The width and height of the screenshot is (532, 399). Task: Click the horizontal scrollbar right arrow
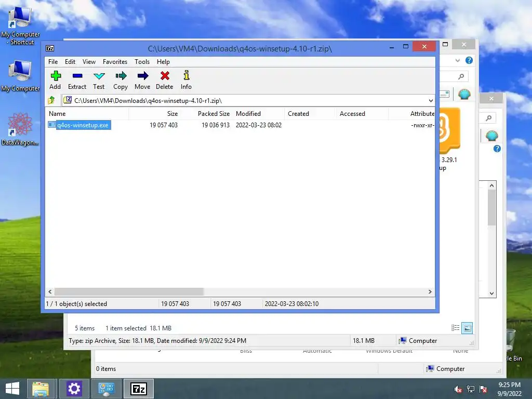point(430,292)
